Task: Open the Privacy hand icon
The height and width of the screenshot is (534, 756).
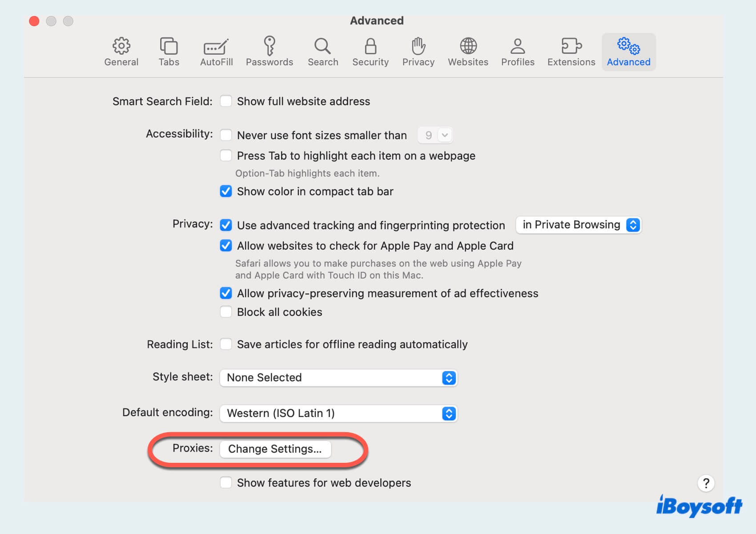Action: click(x=418, y=51)
